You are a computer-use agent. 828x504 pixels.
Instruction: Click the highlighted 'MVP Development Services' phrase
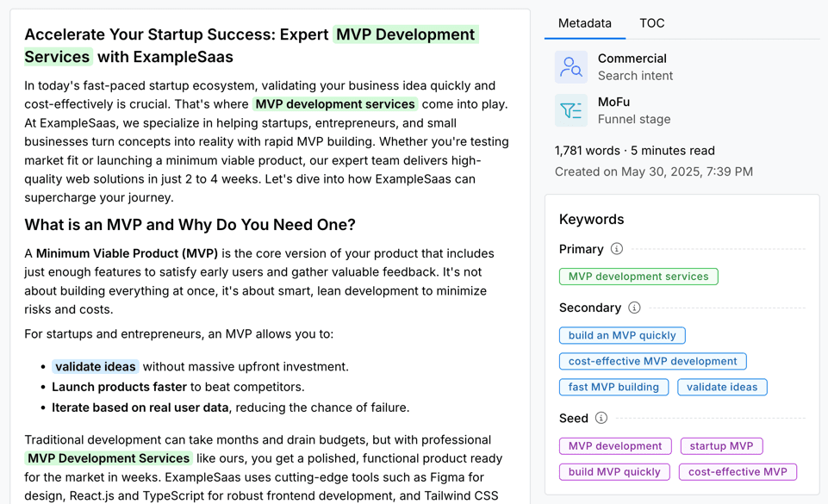pyautogui.click(x=108, y=458)
